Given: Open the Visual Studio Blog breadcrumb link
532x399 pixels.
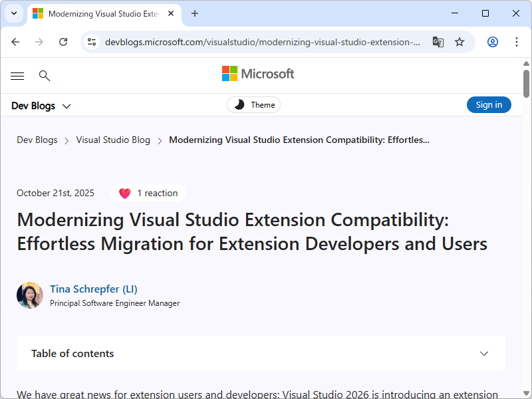Looking at the screenshot, I should [x=113, y=140].
